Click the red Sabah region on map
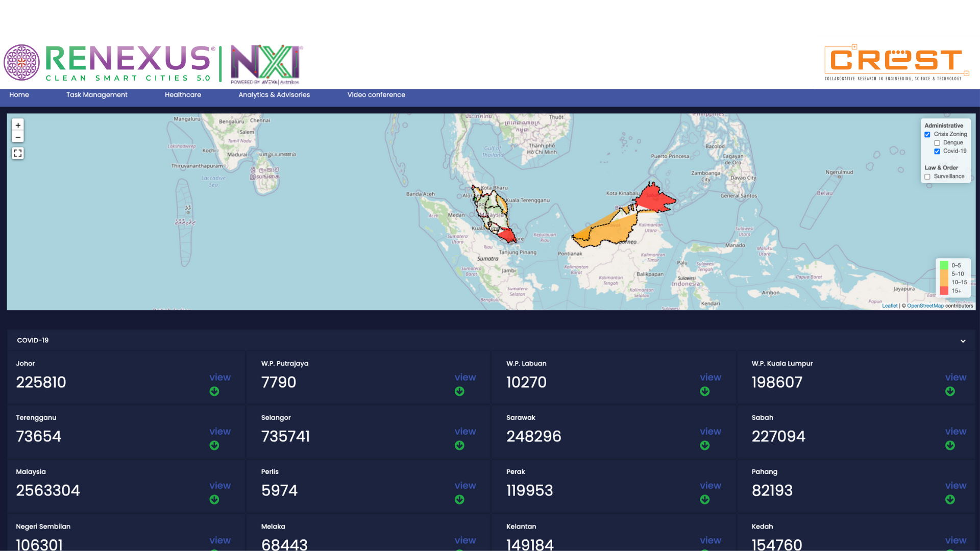 (x=654, y=199)
